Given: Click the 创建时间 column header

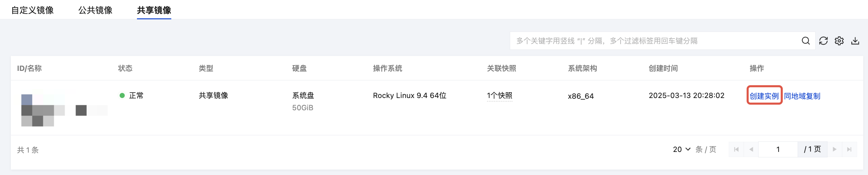Looking at the screenshot, I should click(663, 69).
